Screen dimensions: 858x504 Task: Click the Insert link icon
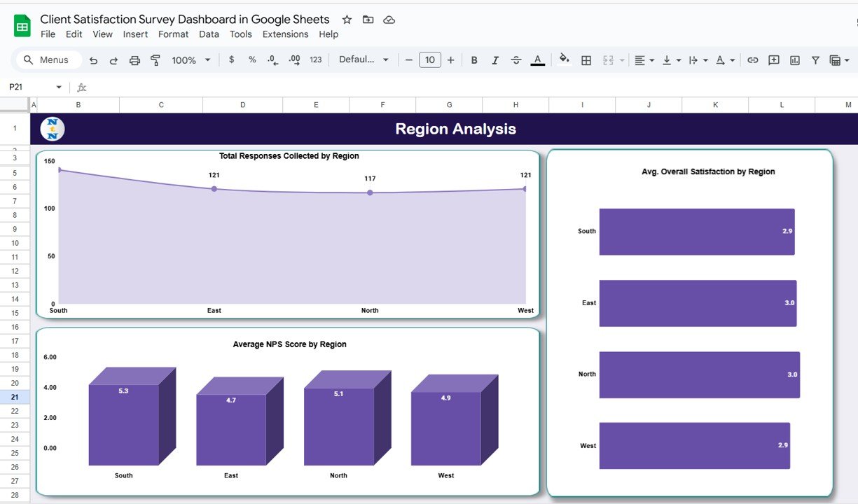[752, 60]
